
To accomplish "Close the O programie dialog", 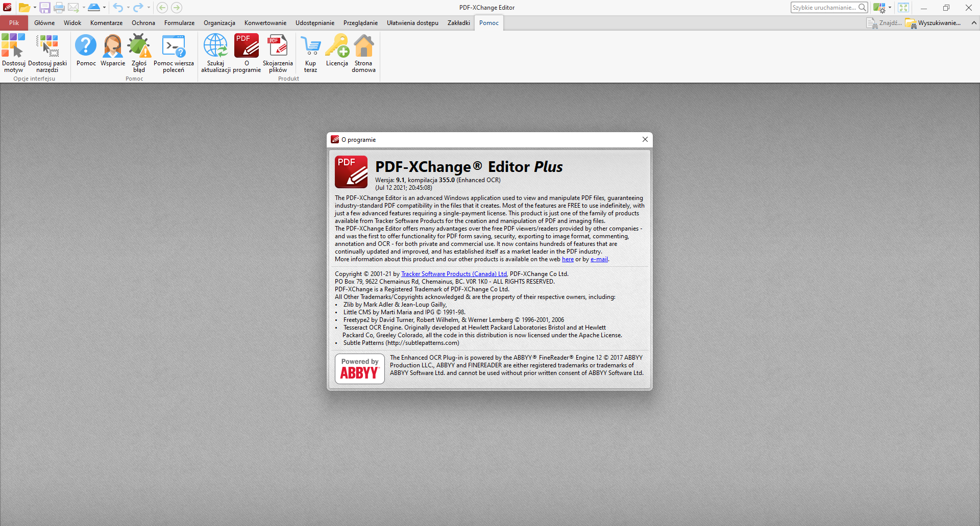I will pos(645,139).
